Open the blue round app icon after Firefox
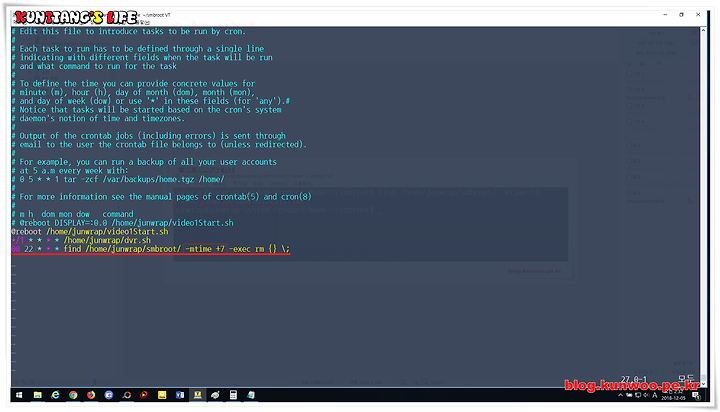This screenshot has height=412, width=720. 109,395
